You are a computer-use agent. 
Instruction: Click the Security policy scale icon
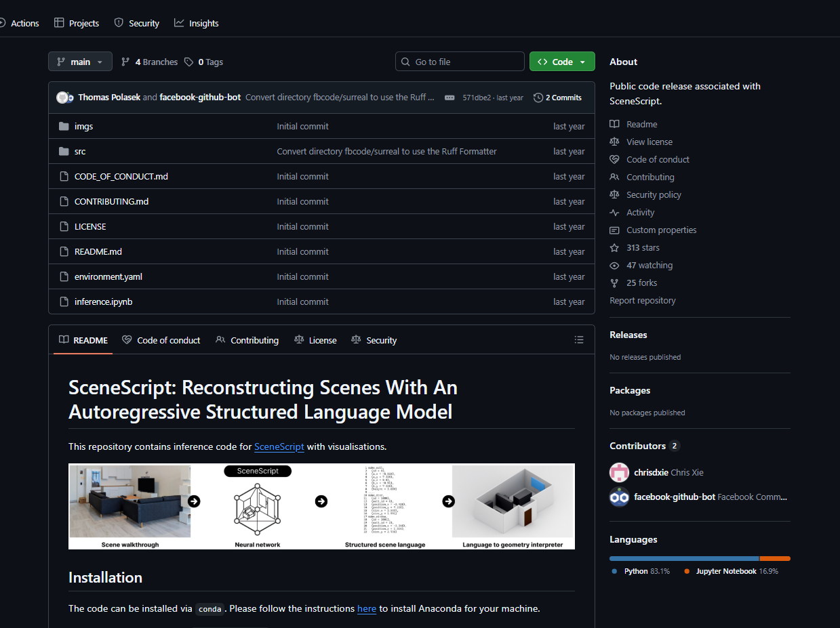[x=614, y=194]
